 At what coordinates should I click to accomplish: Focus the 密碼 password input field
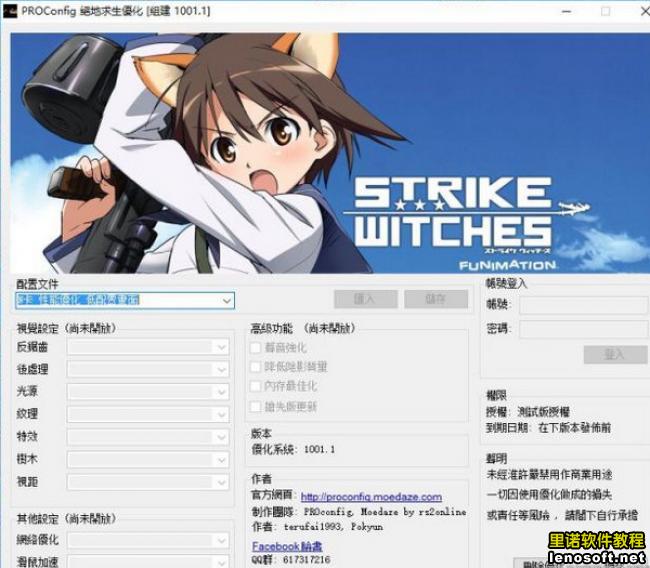pyautogui.click(x=583, y=329)
